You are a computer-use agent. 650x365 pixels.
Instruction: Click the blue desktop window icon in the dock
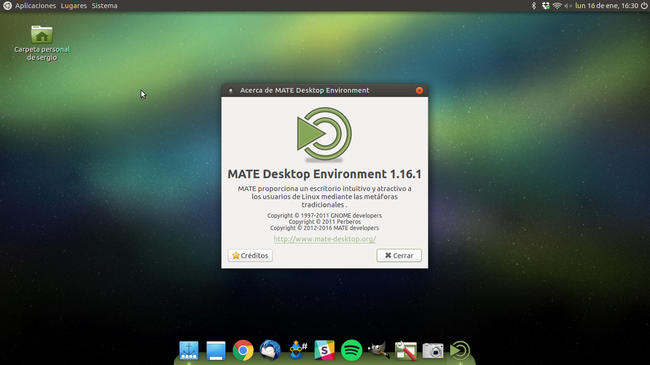pos(216,351)
